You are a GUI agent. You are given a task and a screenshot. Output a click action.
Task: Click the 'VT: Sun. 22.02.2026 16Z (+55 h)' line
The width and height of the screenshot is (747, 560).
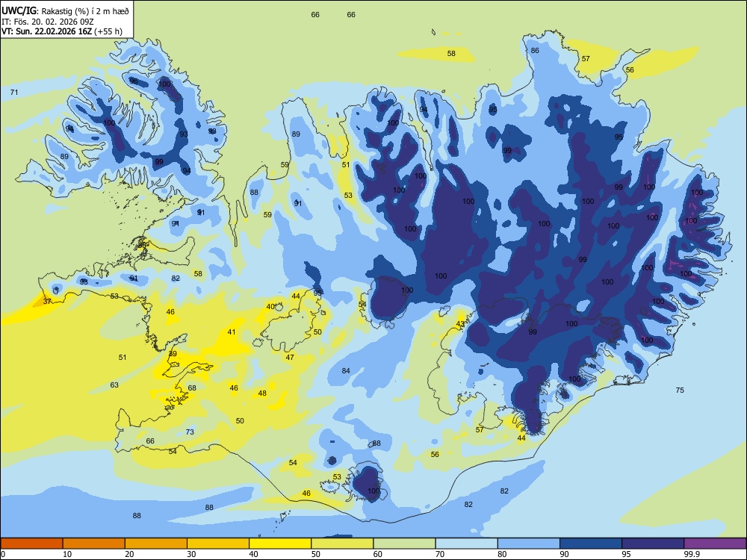62,31
